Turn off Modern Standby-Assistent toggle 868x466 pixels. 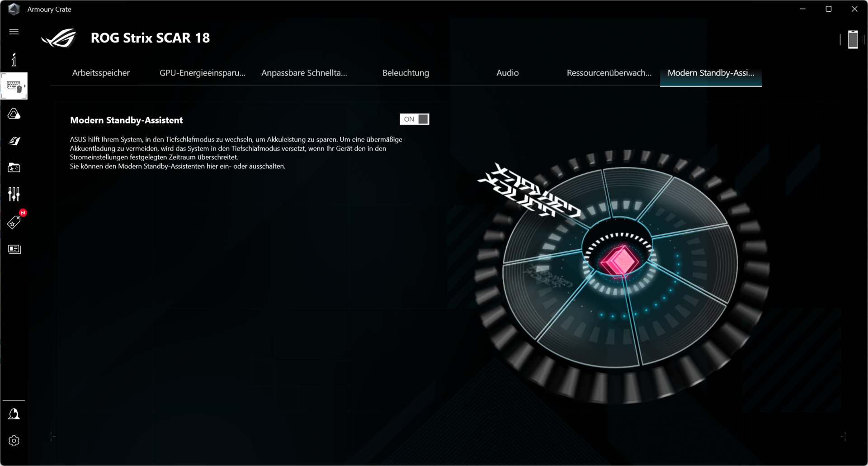[x=414, y=119]
